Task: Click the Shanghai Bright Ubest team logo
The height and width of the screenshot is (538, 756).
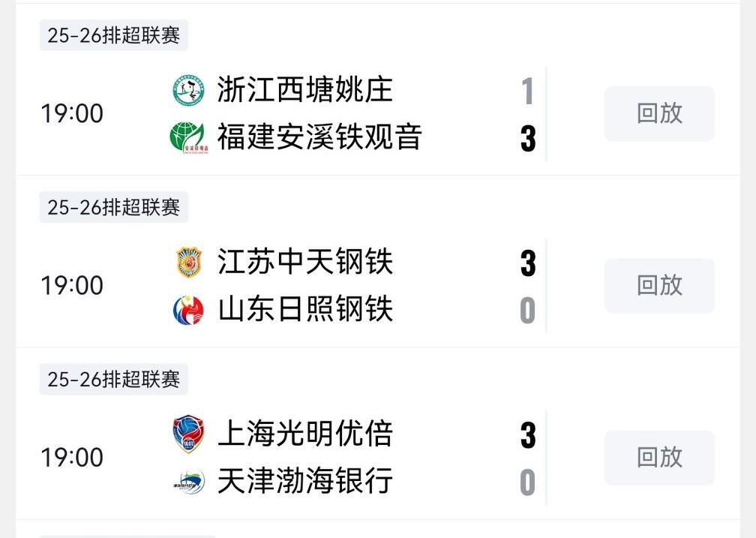Action: 188,434
